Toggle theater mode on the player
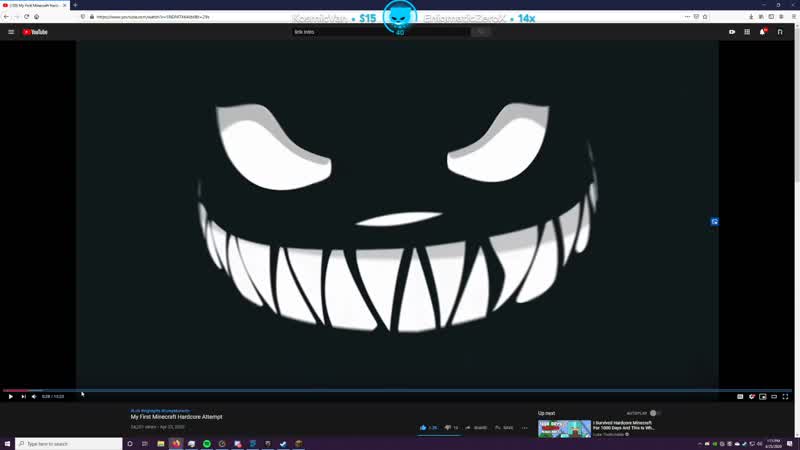Image resolution: width=800 pixels, height=450 pixels. pos(774,396)
